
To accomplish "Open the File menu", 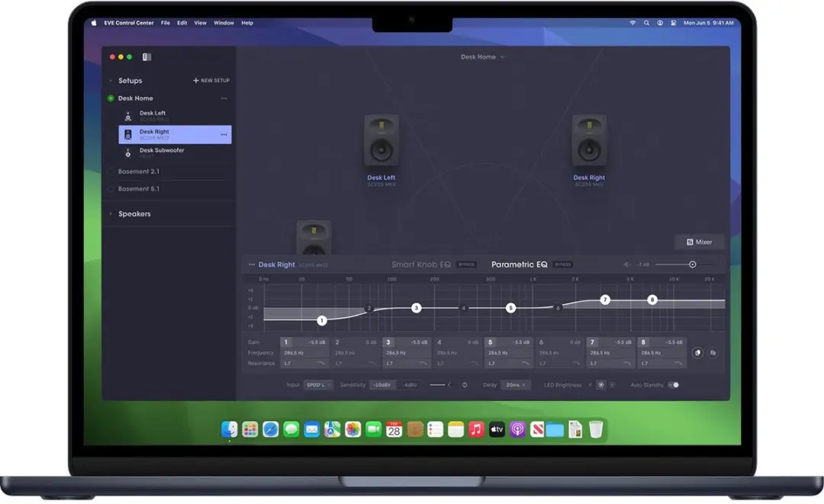I will pos(166,23).
